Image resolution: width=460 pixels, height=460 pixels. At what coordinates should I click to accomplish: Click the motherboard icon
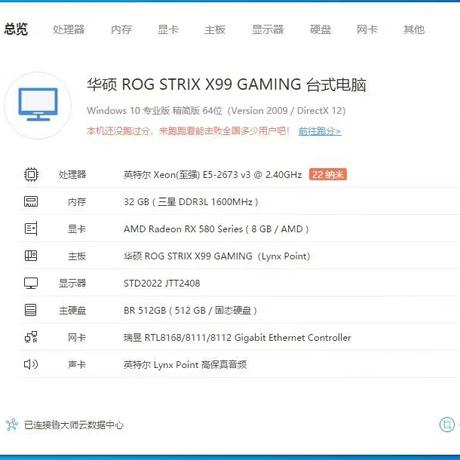point(31,256)
